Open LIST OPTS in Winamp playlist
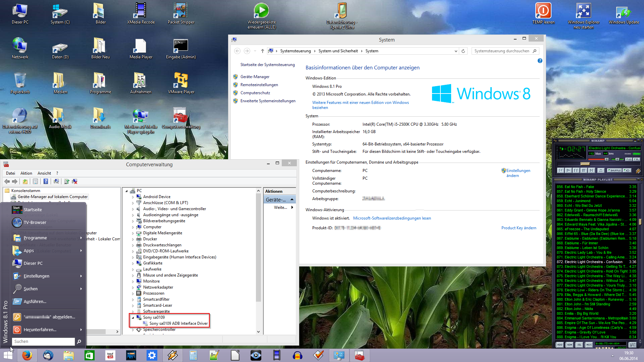Viewport: 644px width, 362px height. (633, 345)
